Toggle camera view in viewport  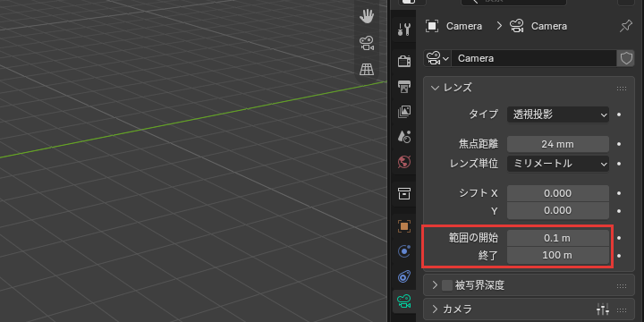pos(367,43)
